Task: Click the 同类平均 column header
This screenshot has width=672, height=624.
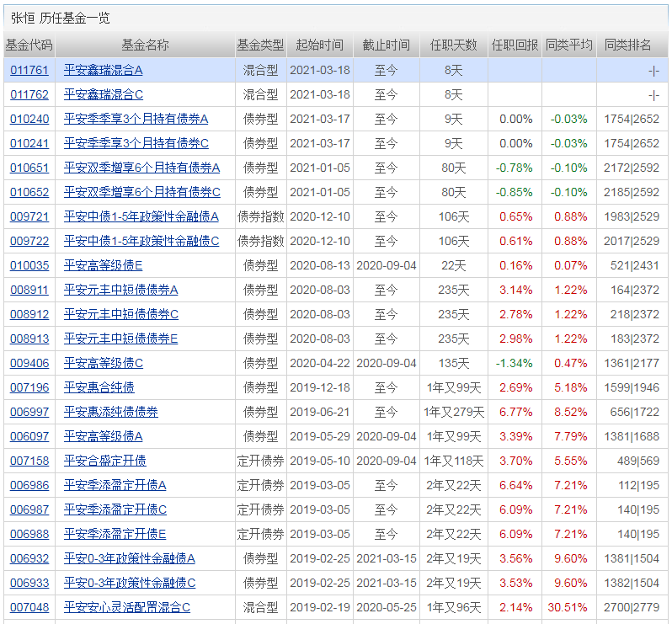Action: coord(569,45)
